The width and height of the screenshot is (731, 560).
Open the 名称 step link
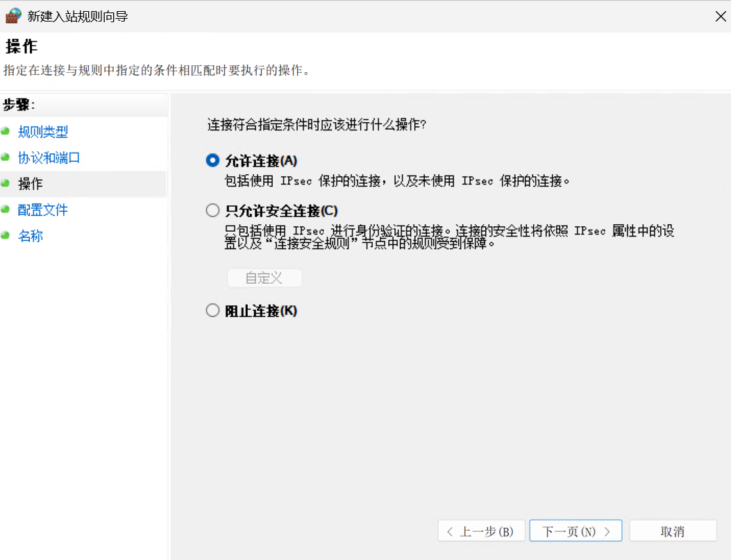(31, 236)
